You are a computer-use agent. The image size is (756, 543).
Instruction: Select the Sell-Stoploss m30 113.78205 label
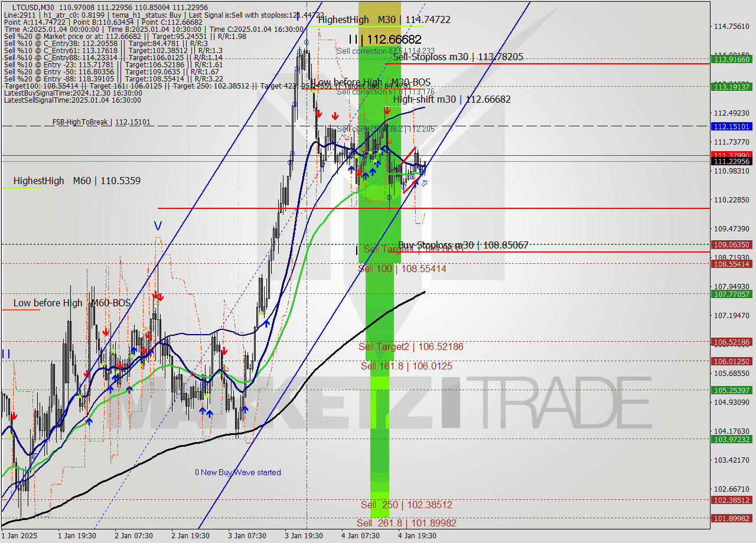tap(458, 57)
